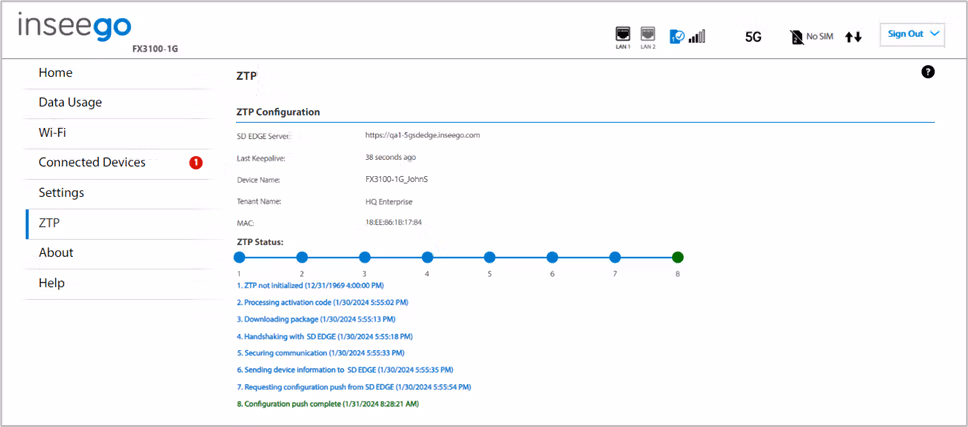Click ZTP status step 2 dot
Image resolution: width=968 pixels, height=427 pixels.
coord(302,257)
